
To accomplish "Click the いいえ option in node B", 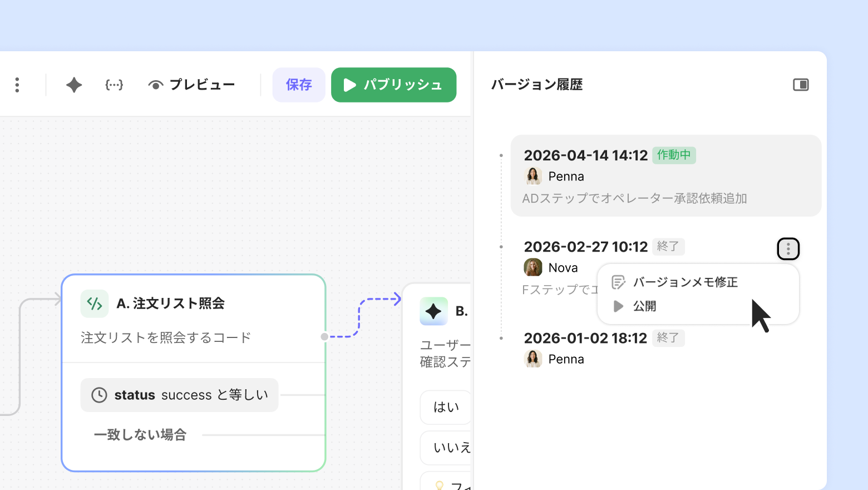I will pyautogui.click(x=451, y=448).
